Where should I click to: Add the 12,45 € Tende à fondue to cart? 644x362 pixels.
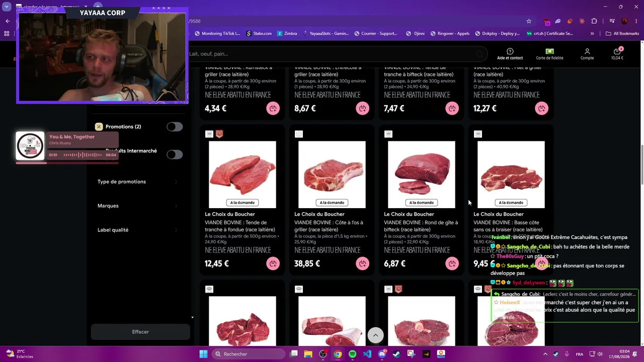[x=273, y=263]
